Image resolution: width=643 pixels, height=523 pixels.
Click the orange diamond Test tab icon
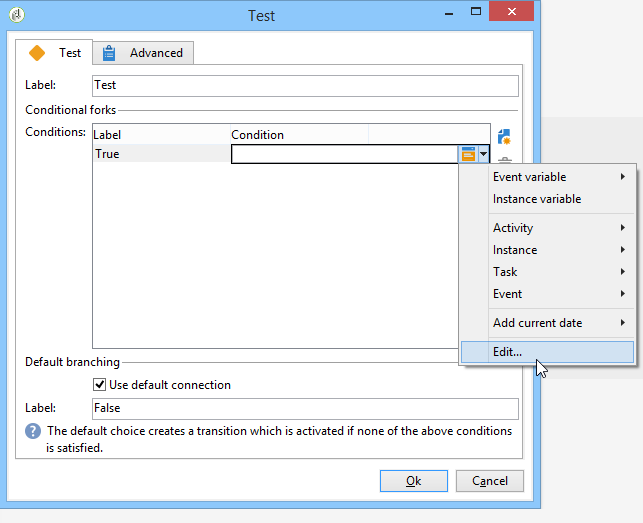pyautogui.click(x=37, y=53)
